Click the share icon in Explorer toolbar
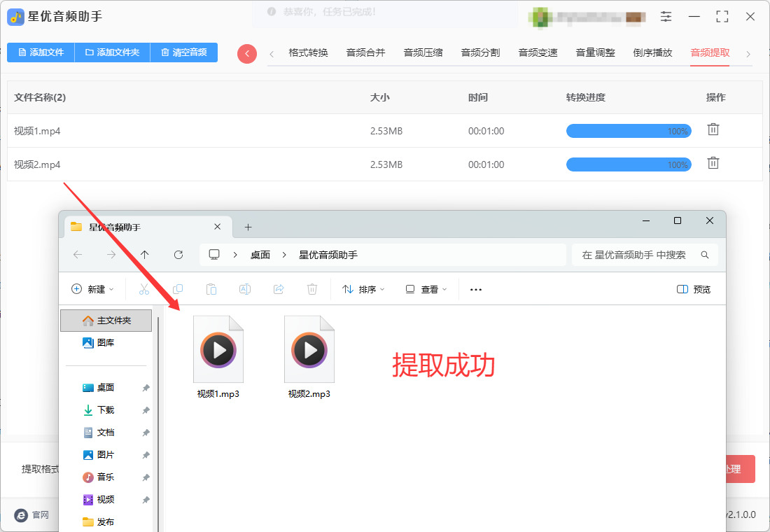The height and width of the screenshot is (532, 770). click(279, 289)
